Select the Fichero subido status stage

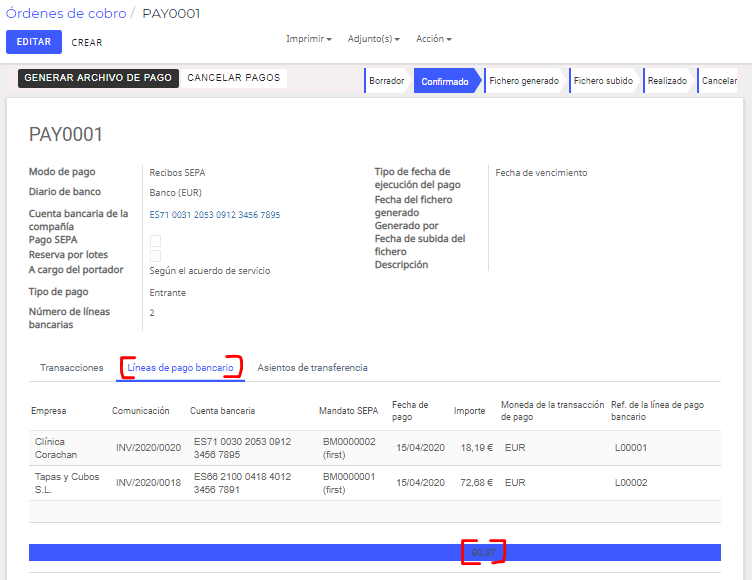pyautogui.click(x=603, y=81)
